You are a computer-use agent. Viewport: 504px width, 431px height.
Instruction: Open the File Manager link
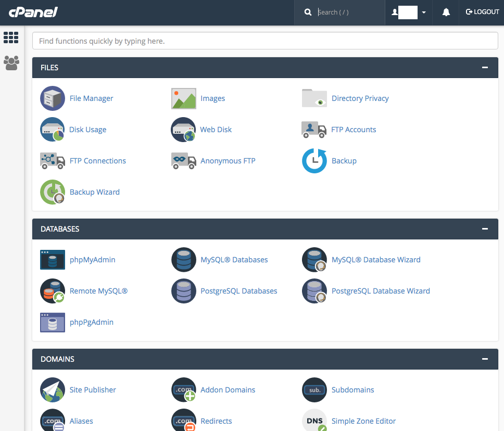point(91,98)
